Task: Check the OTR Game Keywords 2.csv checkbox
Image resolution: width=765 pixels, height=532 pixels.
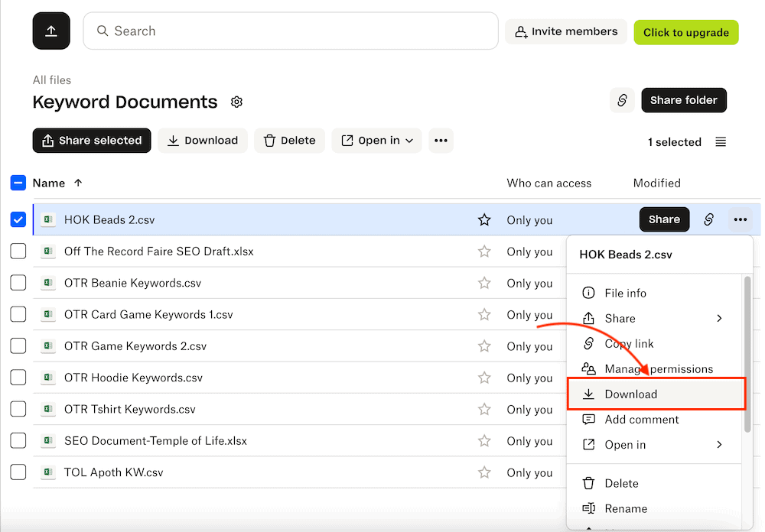Action: point(18,345)
